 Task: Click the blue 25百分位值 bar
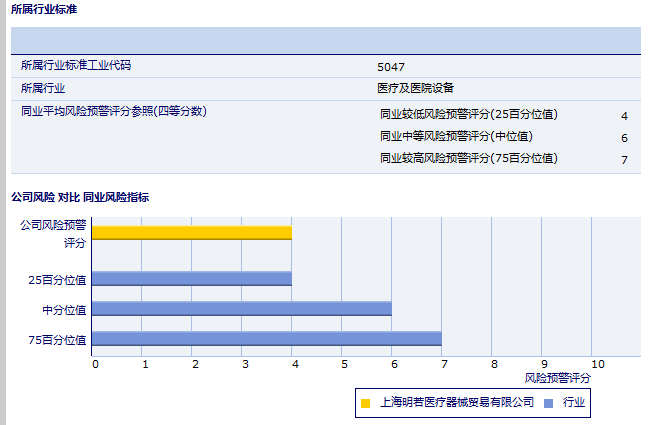pyautogui.click(x=191, y=279)
